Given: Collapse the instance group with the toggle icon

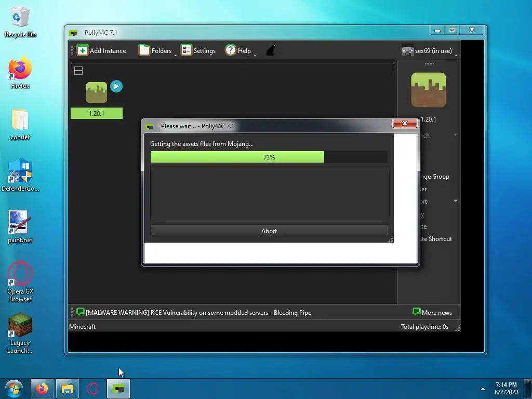Looking at the screenshot, I should (78, 71).
